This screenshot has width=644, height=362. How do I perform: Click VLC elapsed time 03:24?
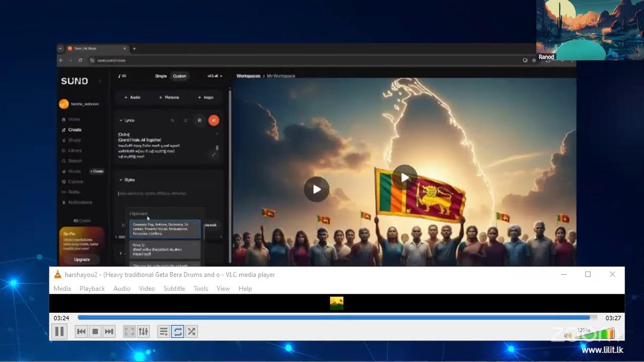click(x=61, y=318)
